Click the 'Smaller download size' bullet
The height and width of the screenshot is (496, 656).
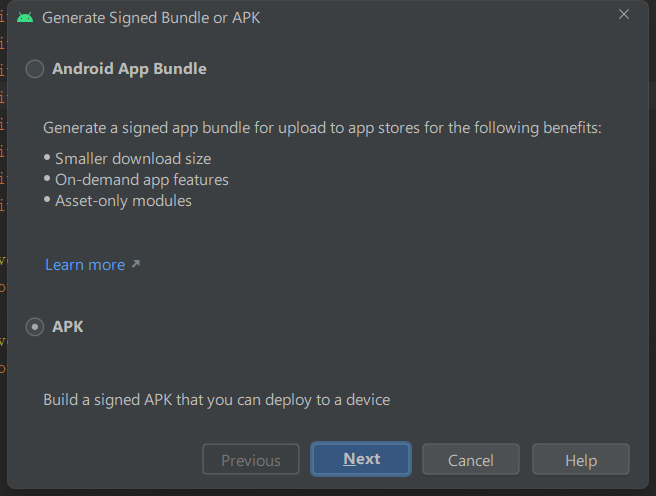133,158
